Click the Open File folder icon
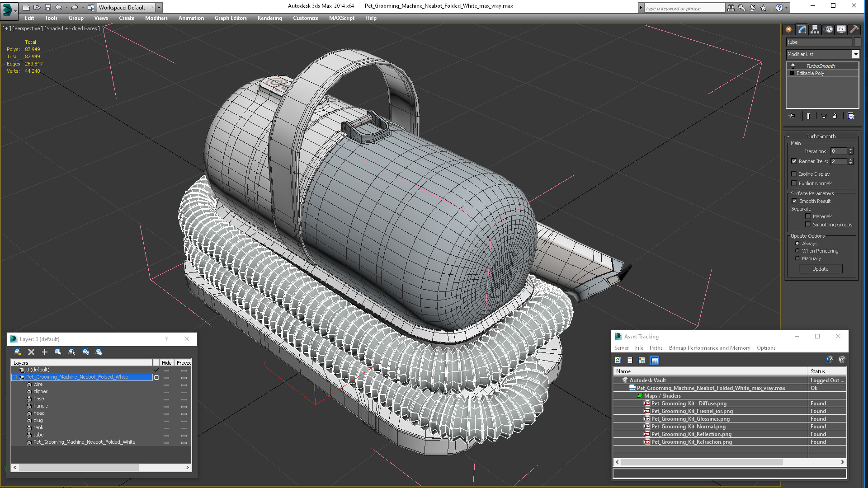Image resolution: width=868 pixels, height=488 pixels. click(37, 8)
